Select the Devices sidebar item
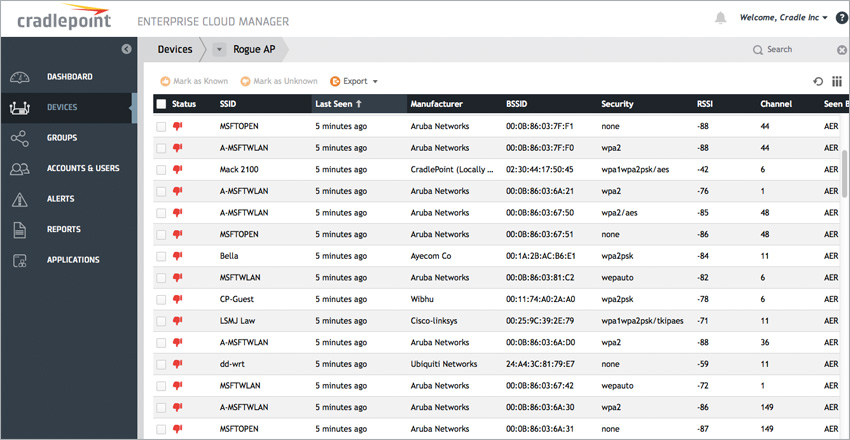 (x=68, y=107)
